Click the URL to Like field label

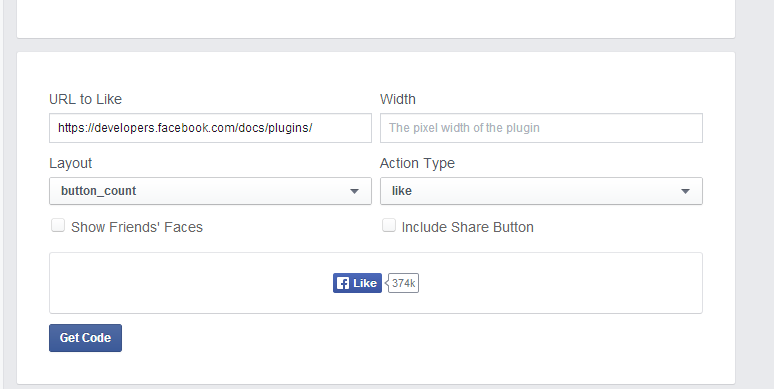pos(85,99)
